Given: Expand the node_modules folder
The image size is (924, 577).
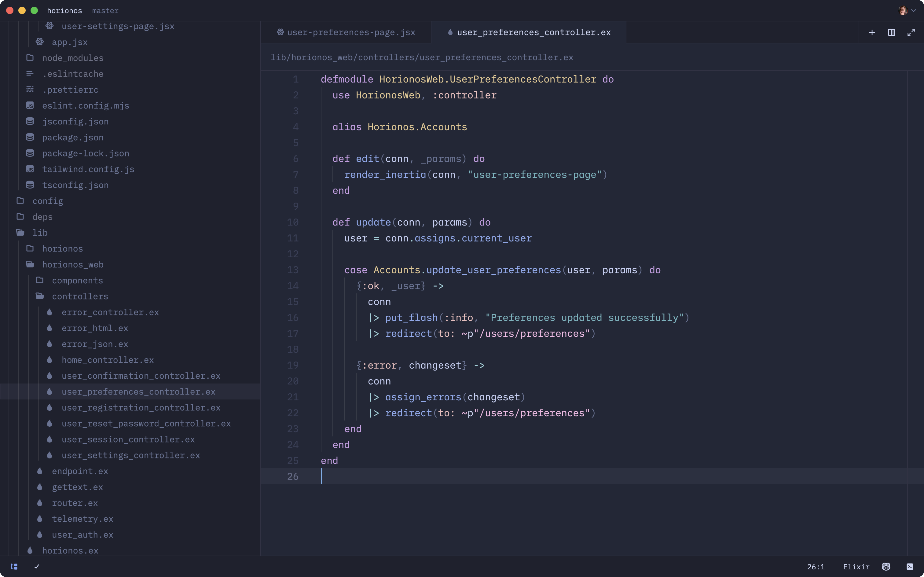Looking at the screenshot, I should (x=72, y=58).
